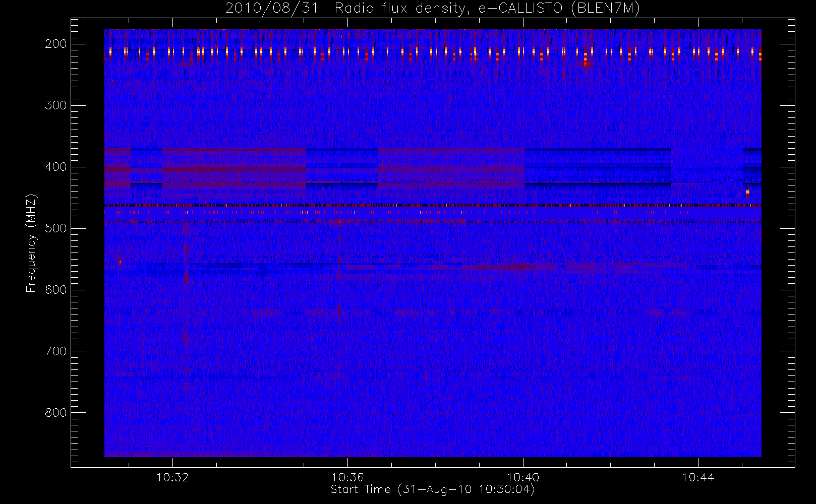The height and width of the screenshot is (504, 816).
Task: Click the 700 frequency tick label
Action: point(56,351)
